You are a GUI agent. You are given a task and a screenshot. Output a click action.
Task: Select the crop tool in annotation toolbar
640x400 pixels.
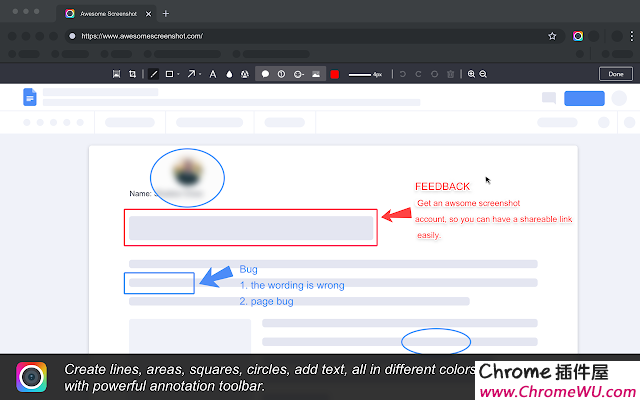[x=133, y=74]
